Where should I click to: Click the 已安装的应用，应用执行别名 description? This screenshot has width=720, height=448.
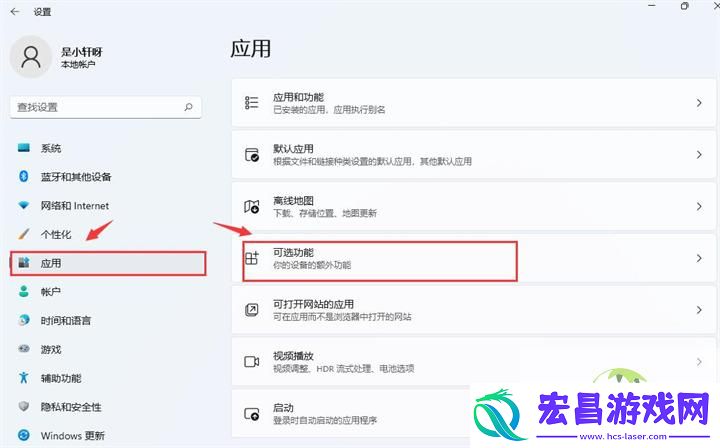click(x=329, y=109)
